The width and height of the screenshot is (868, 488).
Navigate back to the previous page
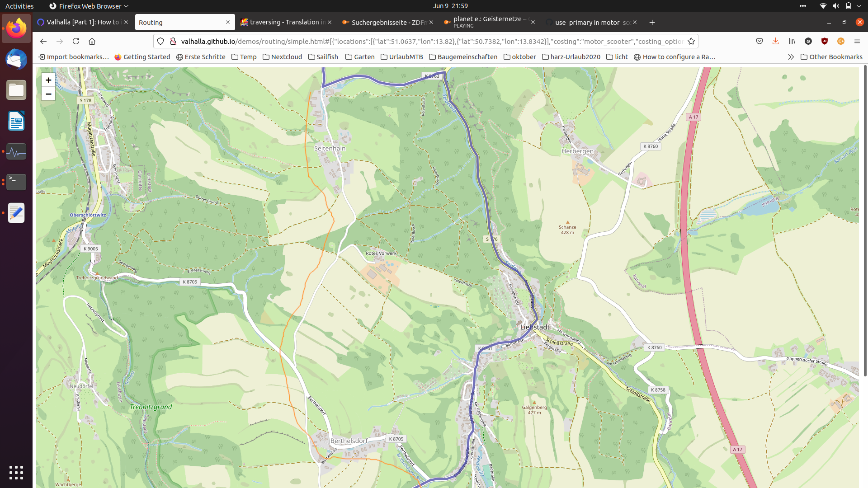(43, 41)
